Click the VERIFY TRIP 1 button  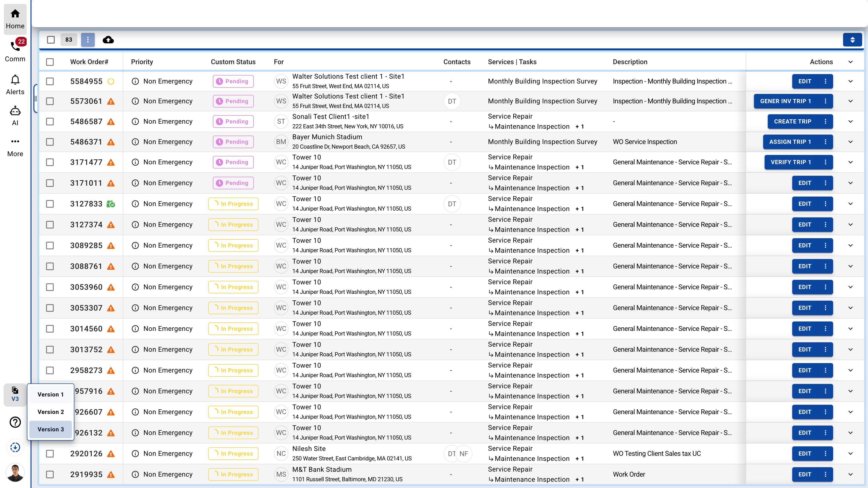[790, 162]
